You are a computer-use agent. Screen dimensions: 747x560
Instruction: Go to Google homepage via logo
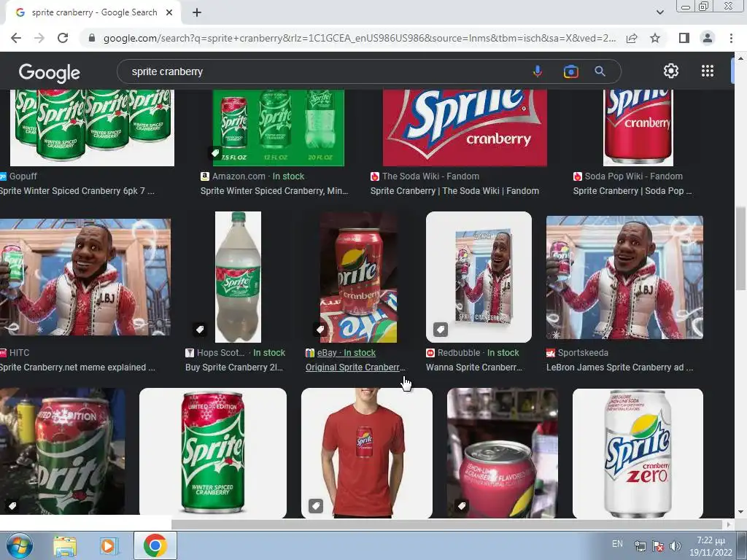tap(50, 72)
